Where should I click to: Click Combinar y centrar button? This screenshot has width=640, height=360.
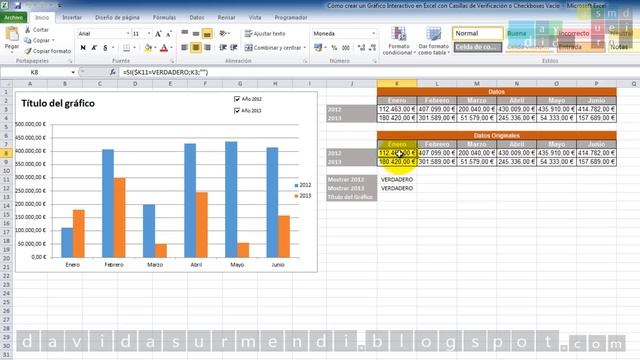273,48
